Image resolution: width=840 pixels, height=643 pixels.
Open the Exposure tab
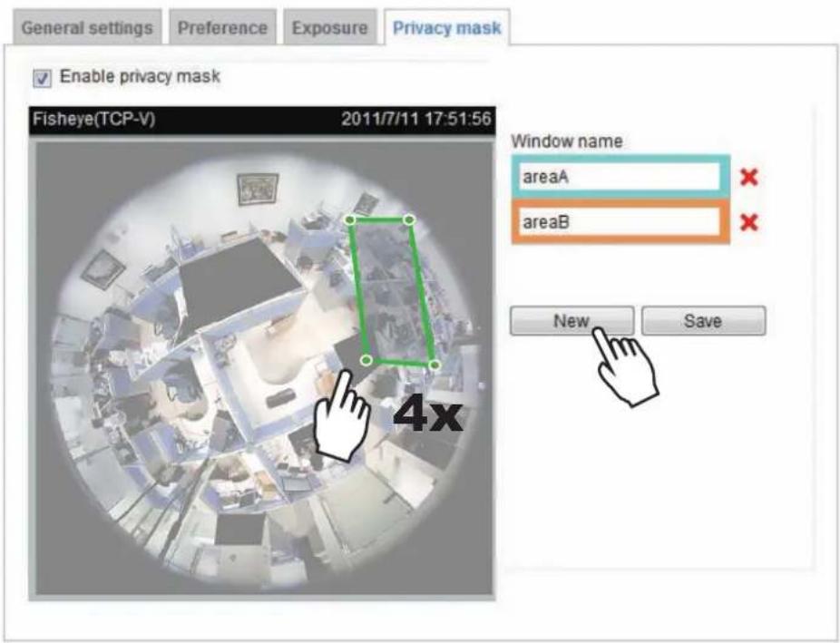click(329, 27)
